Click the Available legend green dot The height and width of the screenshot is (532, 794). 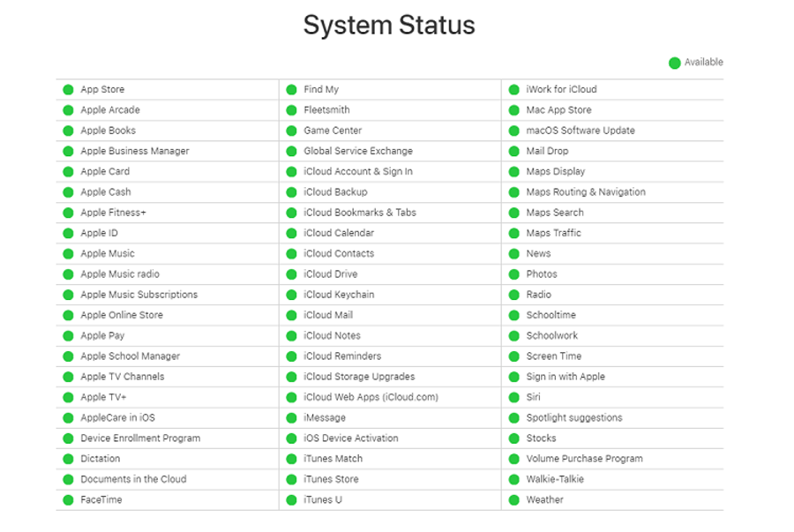pyautogui.click(x=674, y=63)
